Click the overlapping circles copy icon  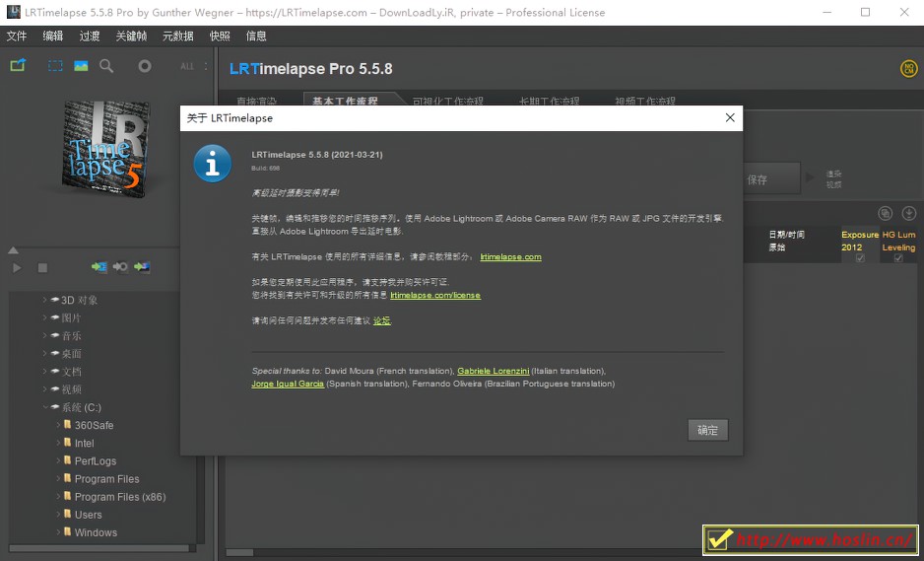[886, 213]
